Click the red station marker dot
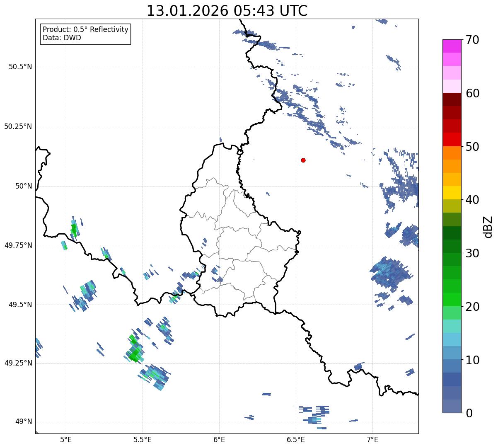The height and width of the screenshot is (448, 498). coord(303,160)
